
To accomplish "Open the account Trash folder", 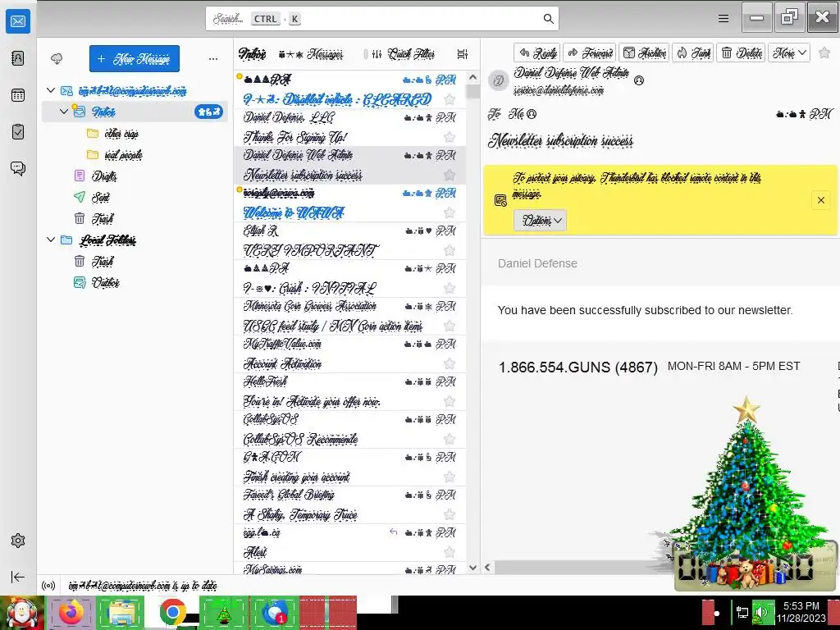I will click(x=103, y=218).
